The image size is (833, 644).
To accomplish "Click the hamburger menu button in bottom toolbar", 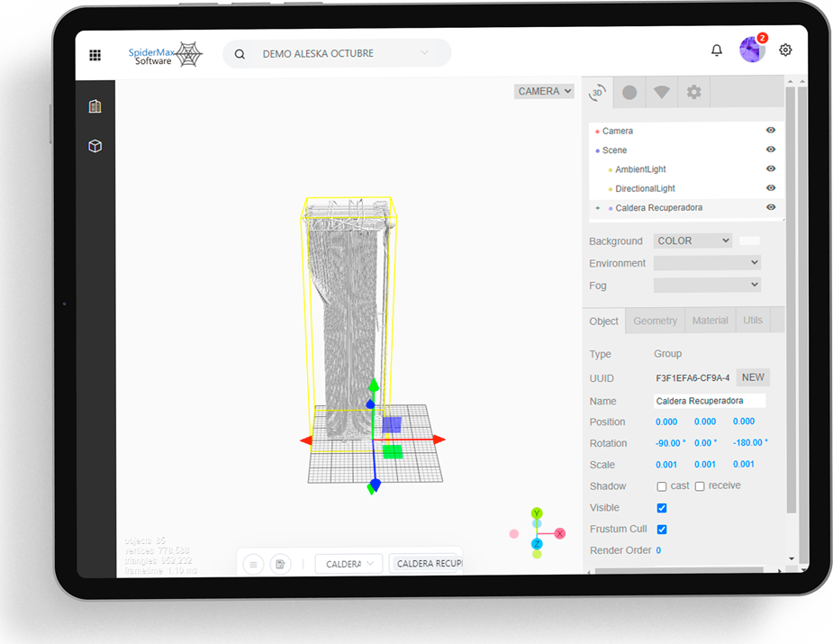I will coord(254,564).
